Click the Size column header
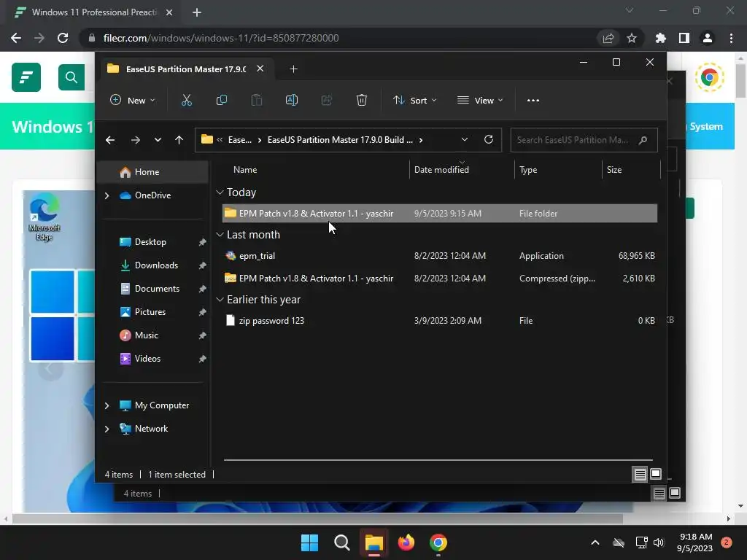The width and height of the screenshot is (747, 560). point(614,169)
